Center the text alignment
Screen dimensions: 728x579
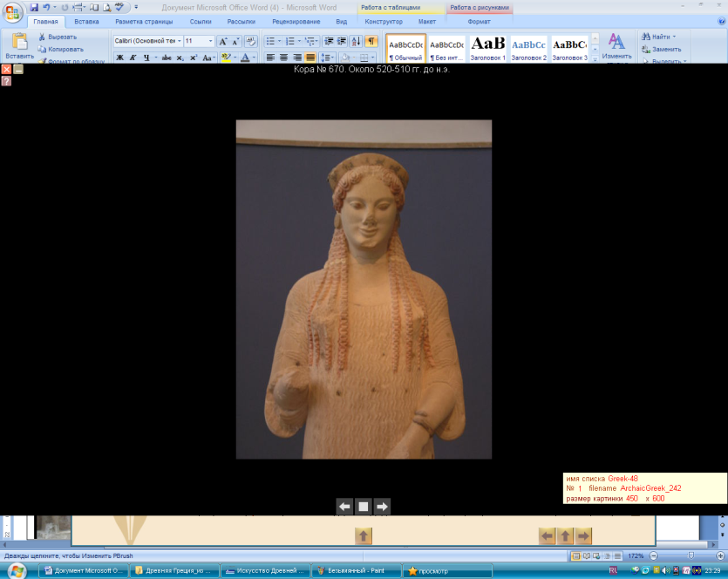(283, 58)
